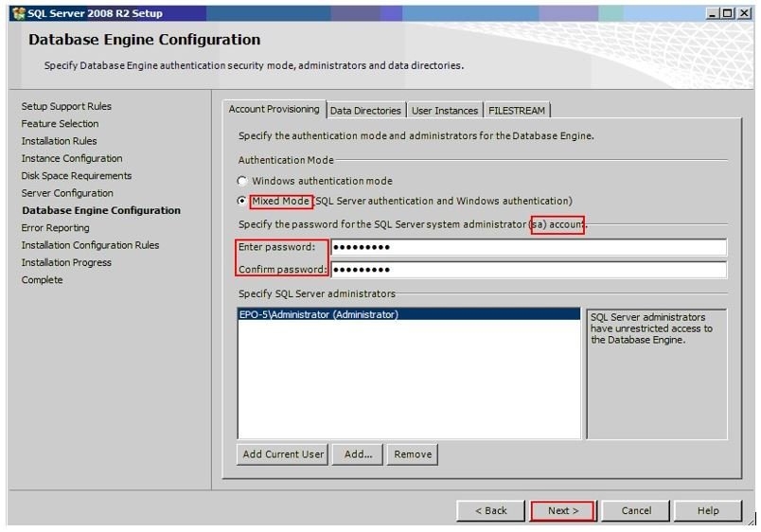The width and height of the screenshot is (761, 532).
Task: Select the Account Provisioning tab
Action: click(274, 110)
